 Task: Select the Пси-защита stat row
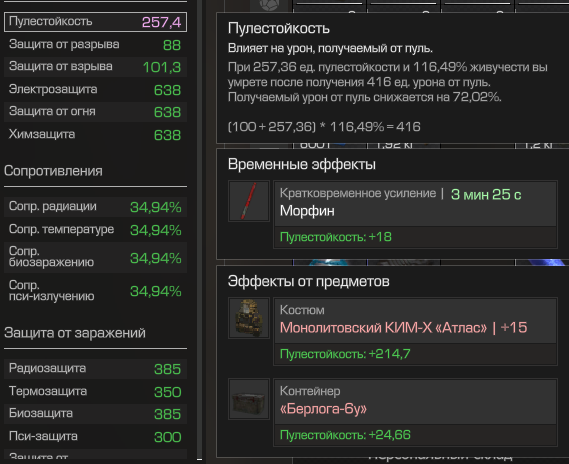[95, 436]
